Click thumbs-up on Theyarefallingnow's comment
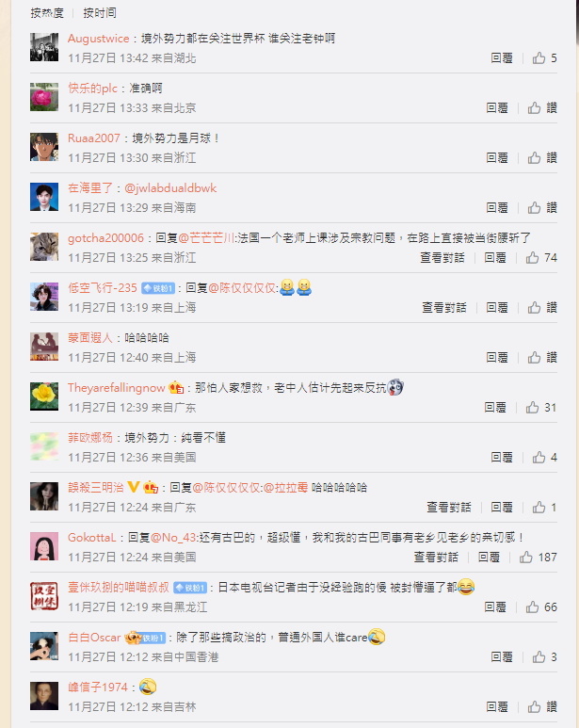This screenshot has height=728, width=579. [541, 408]
